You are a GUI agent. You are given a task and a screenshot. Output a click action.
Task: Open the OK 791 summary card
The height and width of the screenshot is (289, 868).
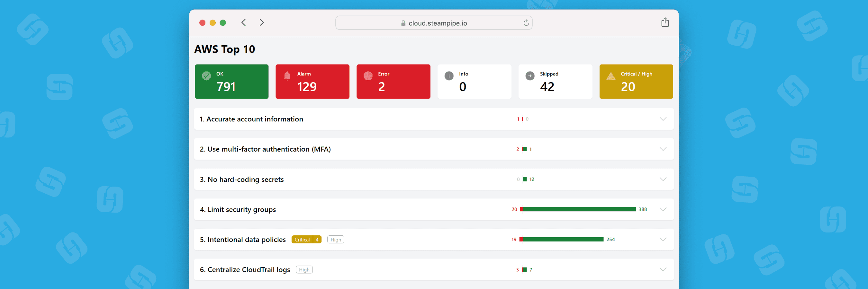click(x=231, y=82)
